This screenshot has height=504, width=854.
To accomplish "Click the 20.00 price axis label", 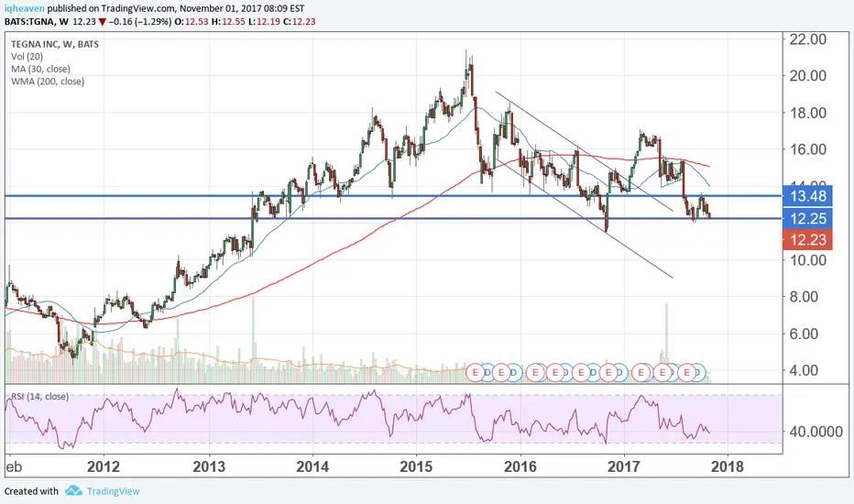I will click(x=807, y=76).
